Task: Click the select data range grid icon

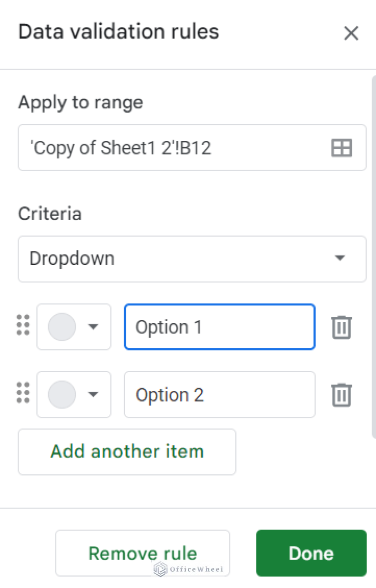Action: 341,148
